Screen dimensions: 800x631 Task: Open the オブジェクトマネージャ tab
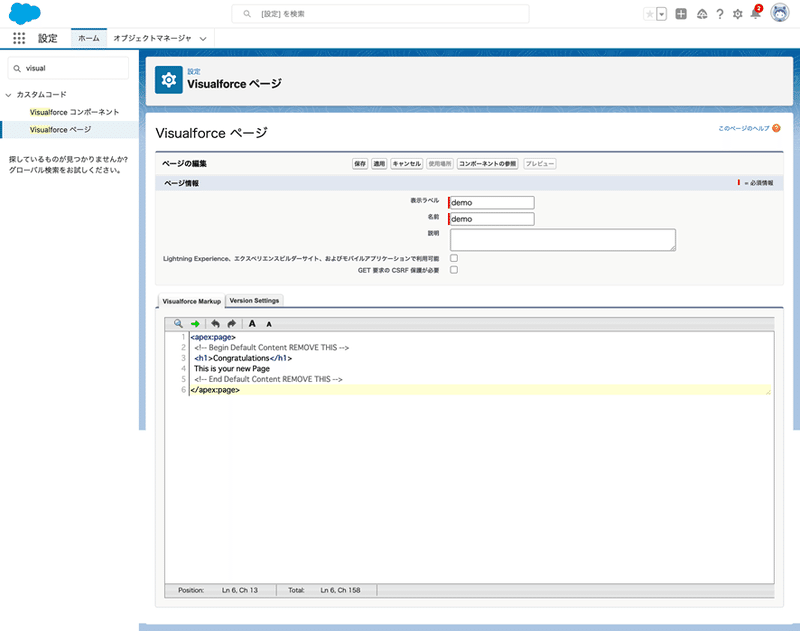(152, 38)
